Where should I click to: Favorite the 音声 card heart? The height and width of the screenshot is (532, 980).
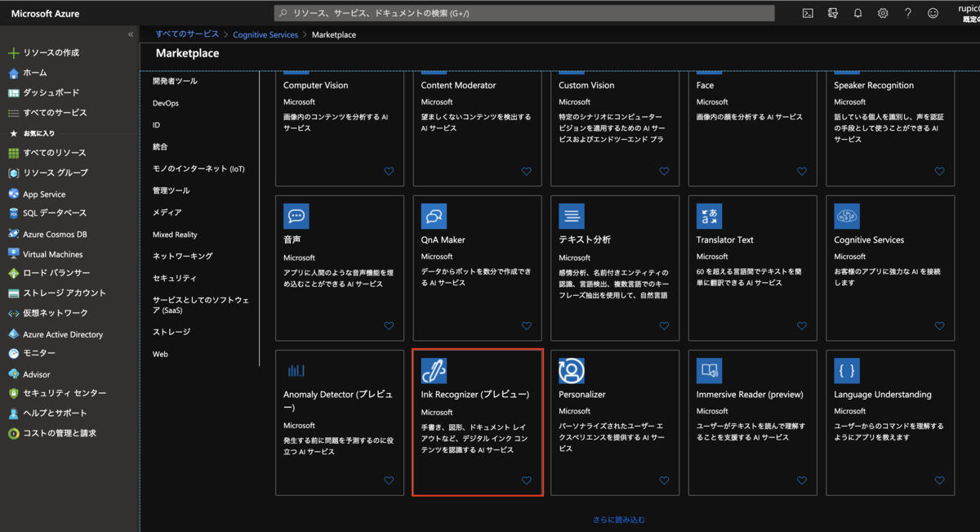tap(389, 326)
